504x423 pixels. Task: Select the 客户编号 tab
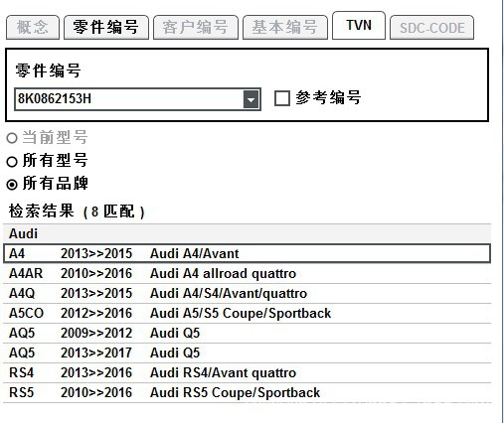click(x=196, y=27)
